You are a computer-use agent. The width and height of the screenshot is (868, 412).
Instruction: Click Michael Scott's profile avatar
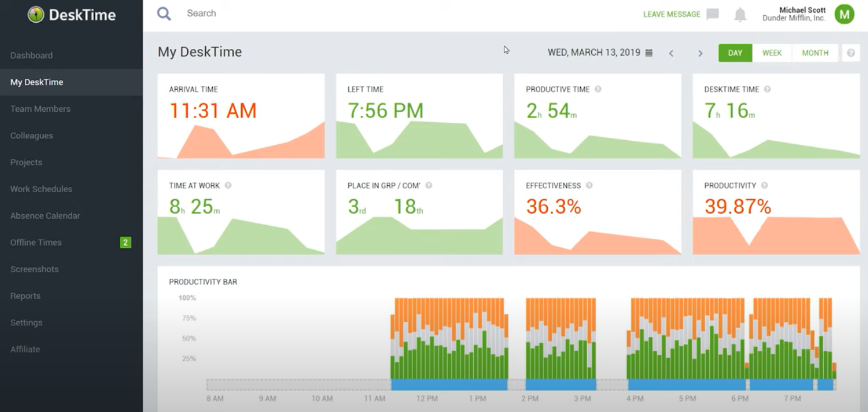[844, 14]
